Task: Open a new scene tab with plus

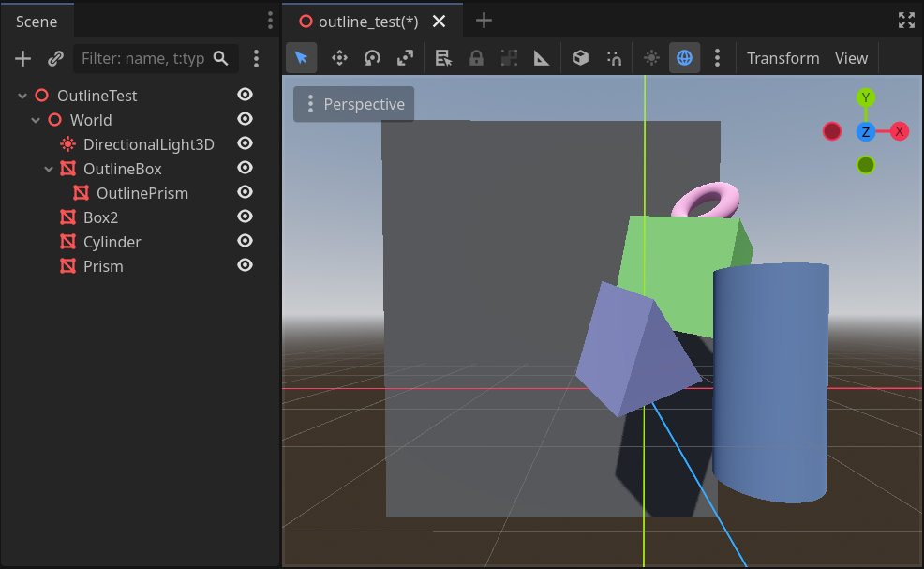Action: 484,21
